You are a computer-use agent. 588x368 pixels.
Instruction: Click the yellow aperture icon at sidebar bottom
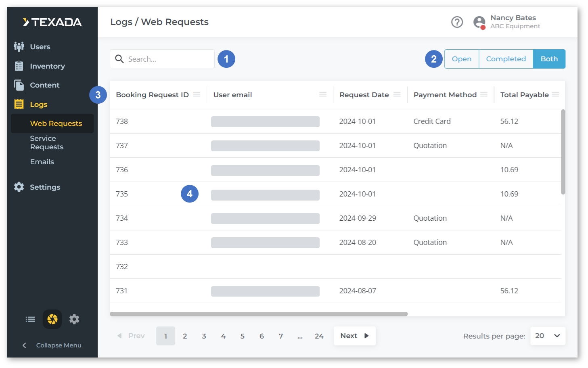point(52,319)
